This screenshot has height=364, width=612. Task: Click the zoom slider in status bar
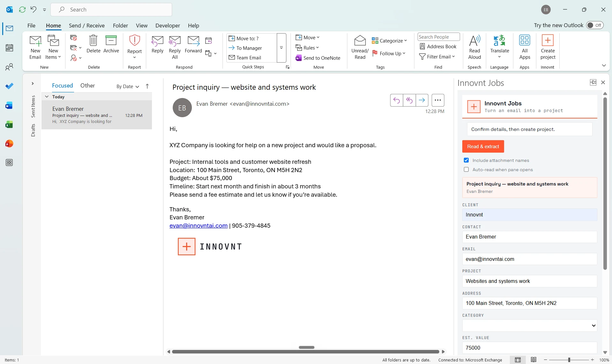tap(569, 360)
